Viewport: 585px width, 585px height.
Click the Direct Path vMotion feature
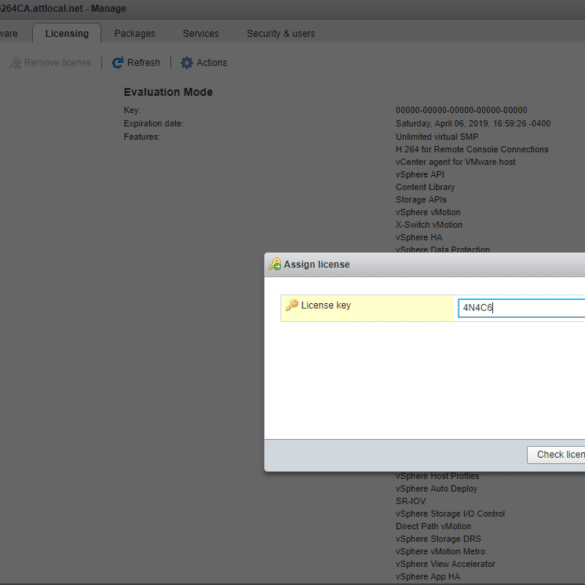click(x=433, y=526)
